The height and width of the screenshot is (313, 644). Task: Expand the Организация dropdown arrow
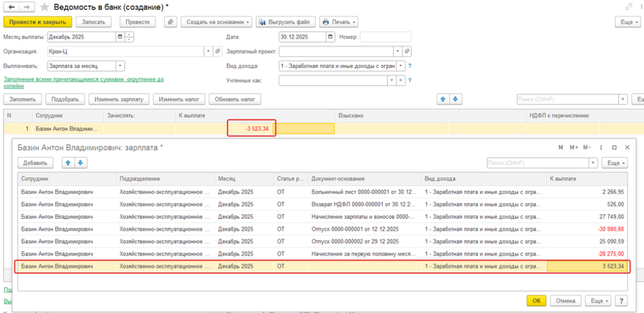coord(209,52)
